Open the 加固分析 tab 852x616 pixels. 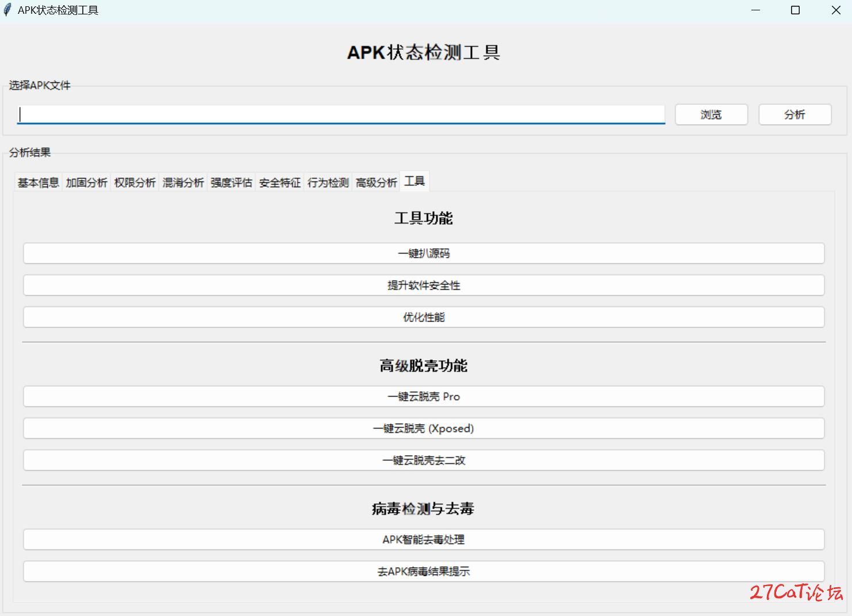(86, 183)
